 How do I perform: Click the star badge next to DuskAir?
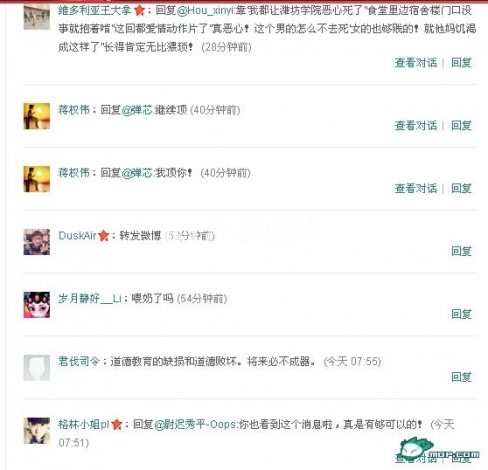tap(104, 236)
